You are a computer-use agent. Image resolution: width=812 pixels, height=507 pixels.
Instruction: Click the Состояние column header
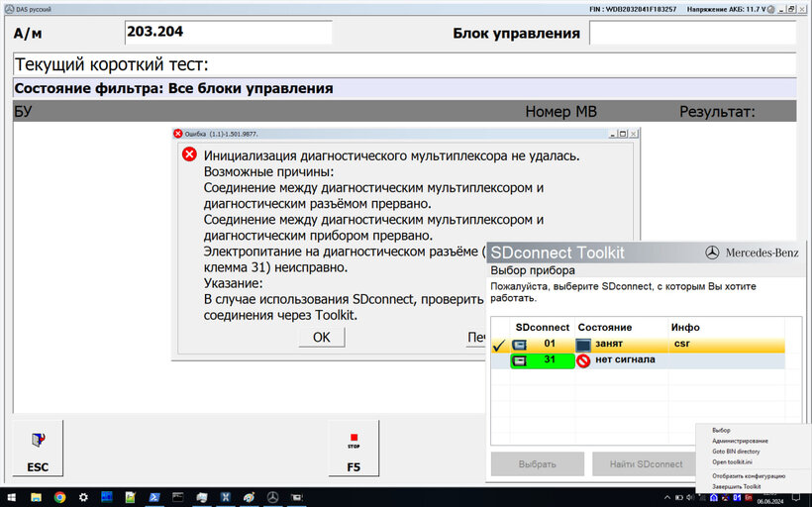[x=605, y=328]
